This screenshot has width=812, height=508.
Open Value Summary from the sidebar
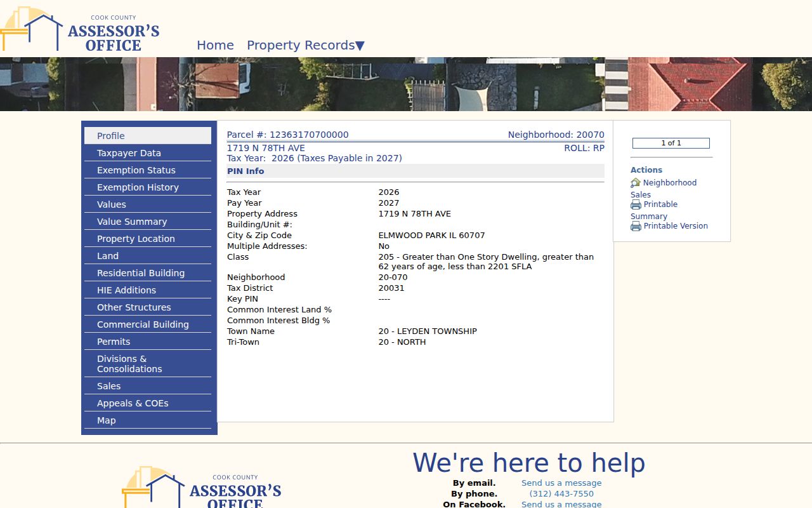pyautogui.click(x=148, y=222)
